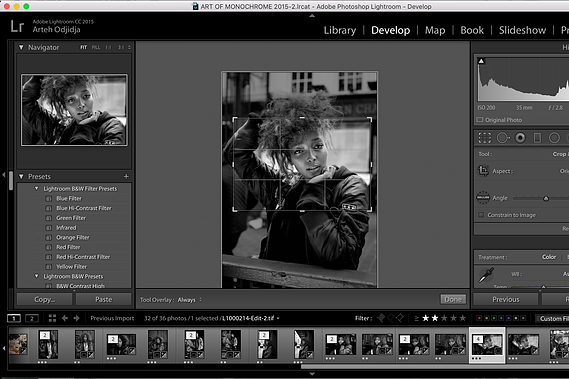Open Tool Overlay Always dropdown

pos(189,300)
